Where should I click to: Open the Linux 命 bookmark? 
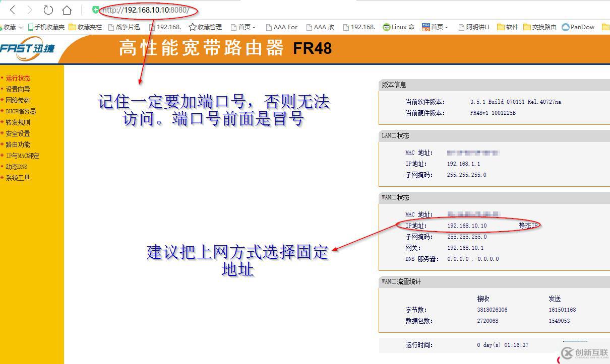[398, 27]
